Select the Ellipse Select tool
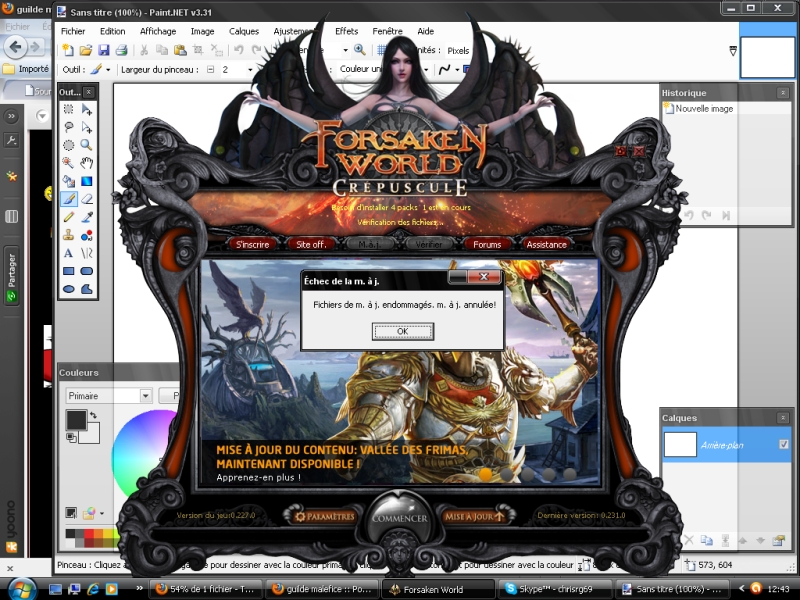Viewport: 800px width, 600px height. tap(68, 145)
